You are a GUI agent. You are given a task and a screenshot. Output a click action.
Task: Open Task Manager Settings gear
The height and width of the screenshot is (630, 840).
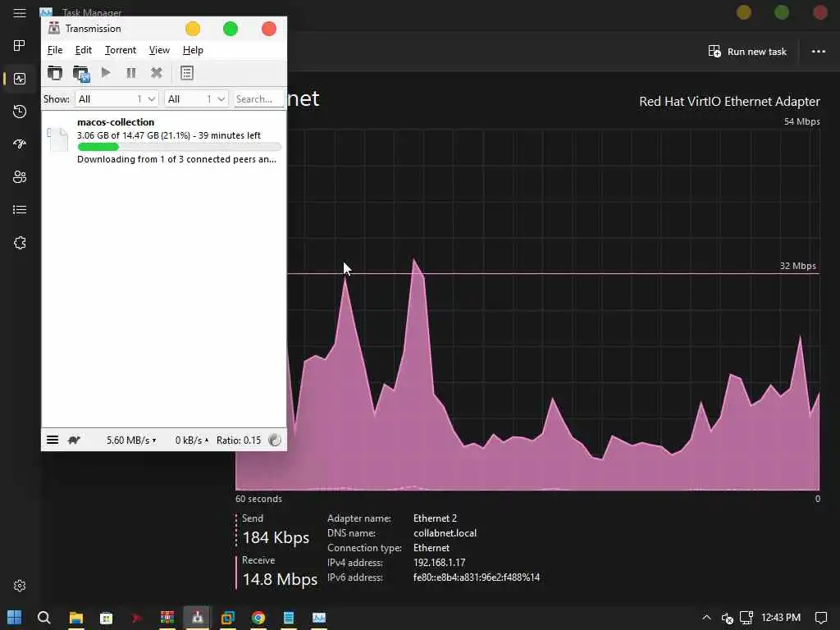[20, 586]
